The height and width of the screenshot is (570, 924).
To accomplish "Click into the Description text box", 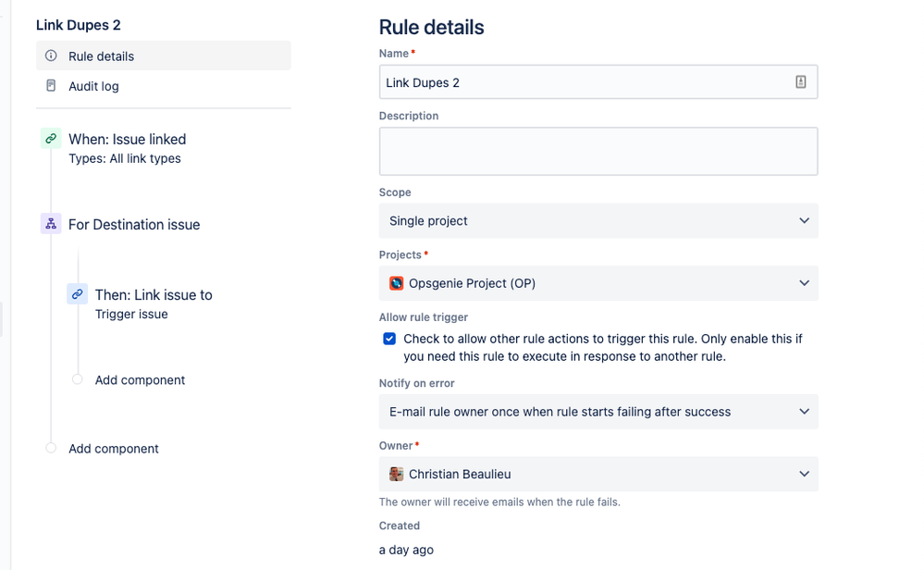I will click(x=598, y=151).
